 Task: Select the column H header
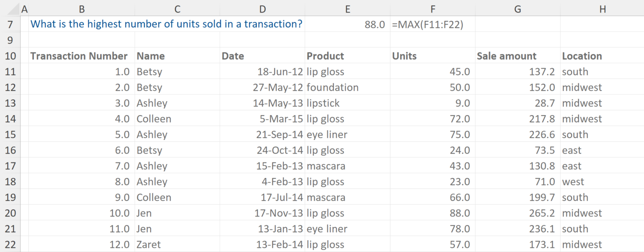[x=602, y=8]
